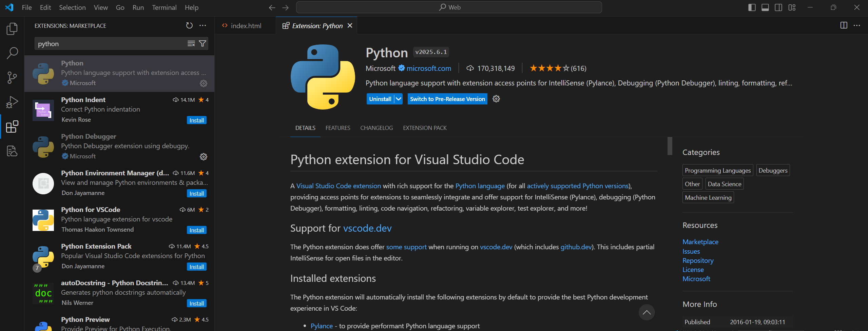The image size is (868, 331).
Task: Open the extensions filter icon
Action: coord(202,43)
